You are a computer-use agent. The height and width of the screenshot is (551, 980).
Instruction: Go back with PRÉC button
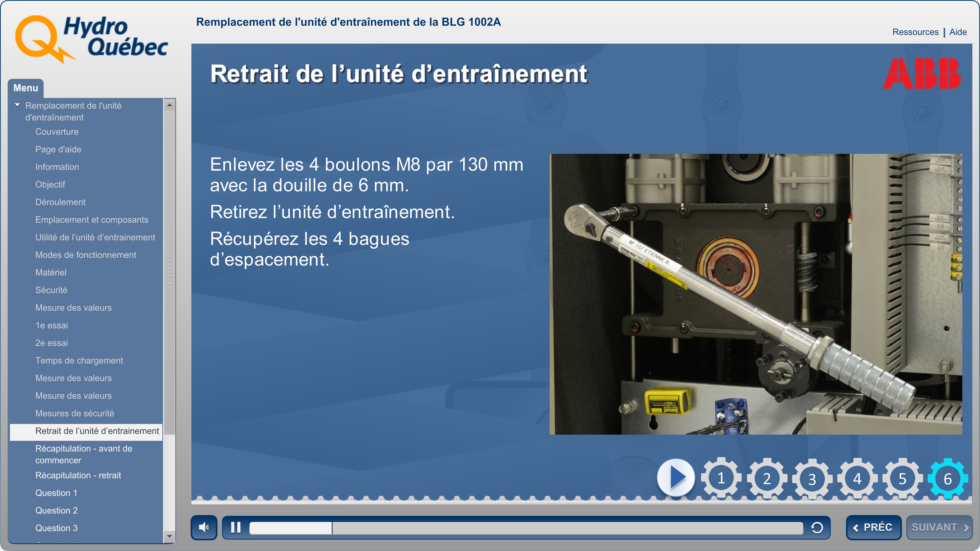[x=873, y=528]
